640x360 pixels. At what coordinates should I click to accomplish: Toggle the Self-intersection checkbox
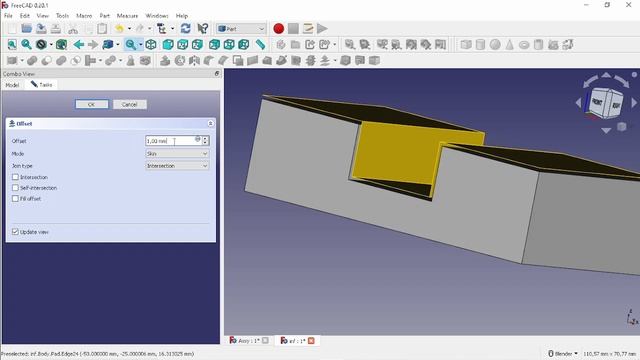coord(16,188)
